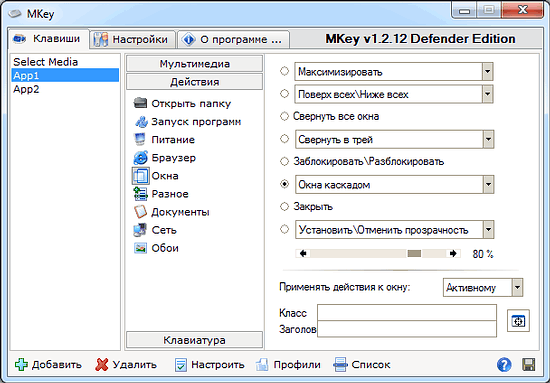
Task: Select App2 in the key list
Action: (65, 89)
